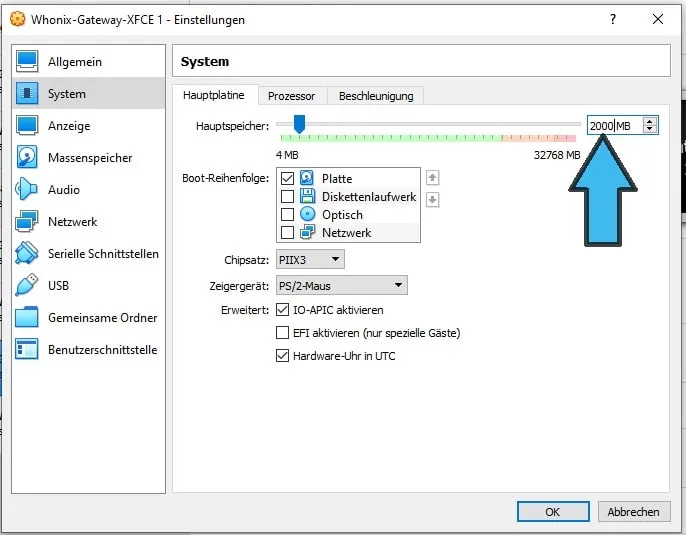Select the Netzwerk boot device icon
The image size is (686, 535).
[x=307, y=232]
